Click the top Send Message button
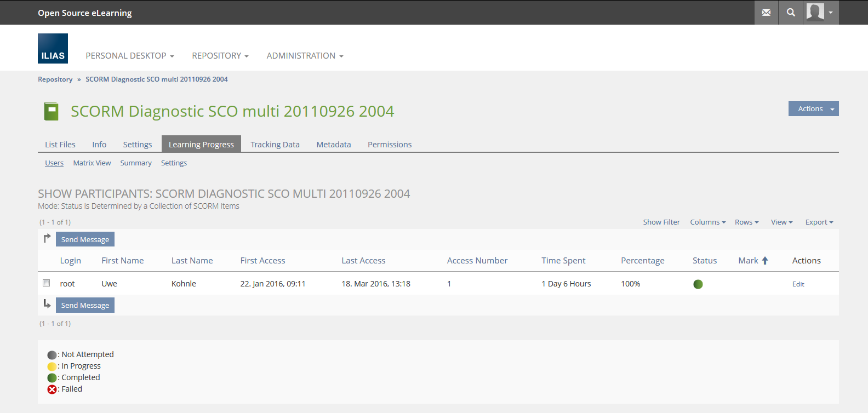 click(x=85, y=240)
